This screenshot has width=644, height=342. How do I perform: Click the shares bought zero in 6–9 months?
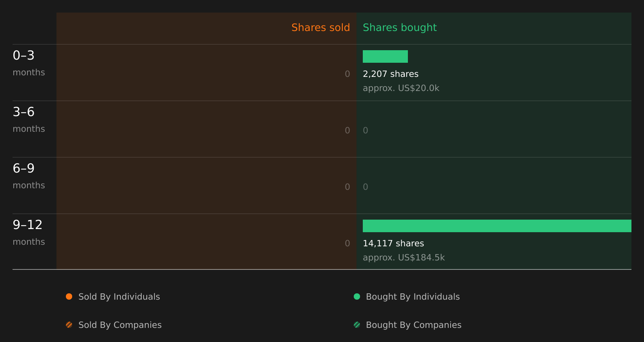pyautogui.click(x=366, y=187)
